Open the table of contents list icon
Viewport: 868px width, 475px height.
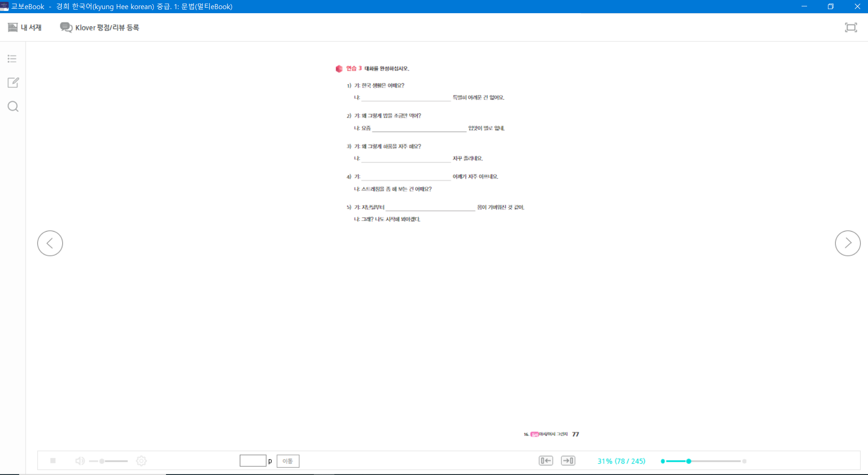[12, 59]
